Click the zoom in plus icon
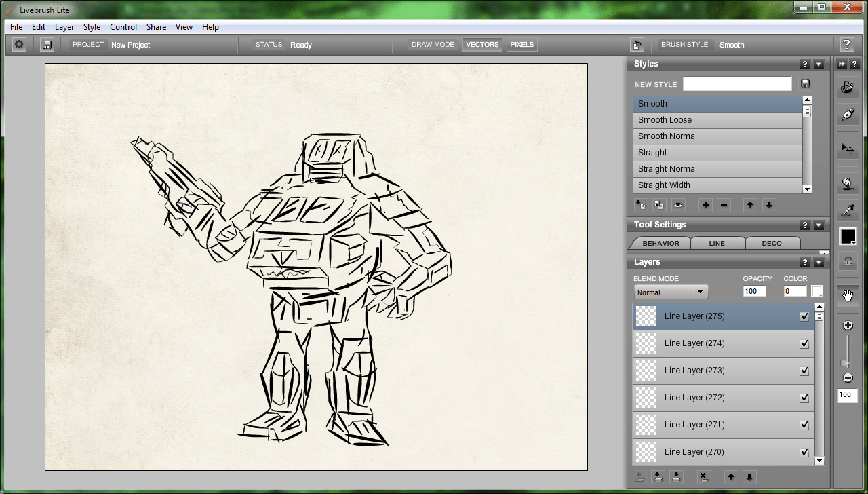 [x=848, y=326]
